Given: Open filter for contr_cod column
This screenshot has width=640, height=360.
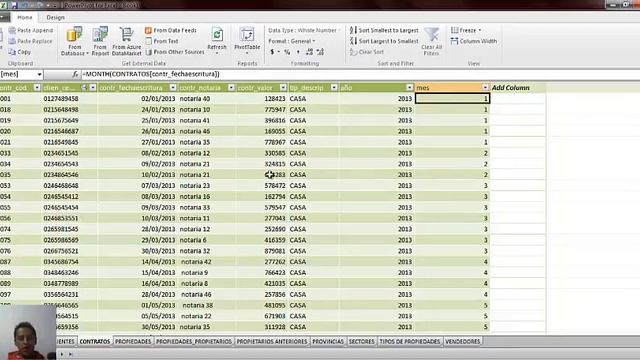Looking at the screenshot, I should 37,88.
